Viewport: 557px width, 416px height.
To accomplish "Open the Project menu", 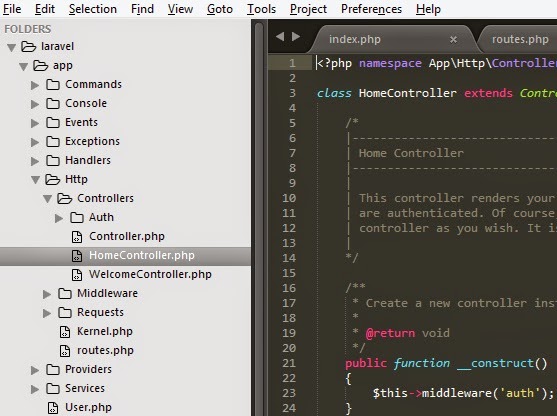I will click(308, 9).
